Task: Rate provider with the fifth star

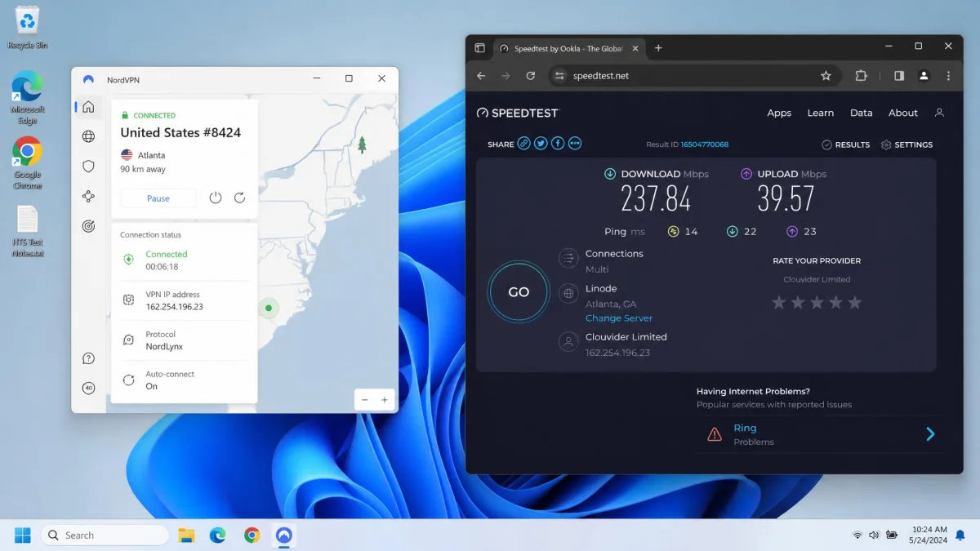Action: 854,303
